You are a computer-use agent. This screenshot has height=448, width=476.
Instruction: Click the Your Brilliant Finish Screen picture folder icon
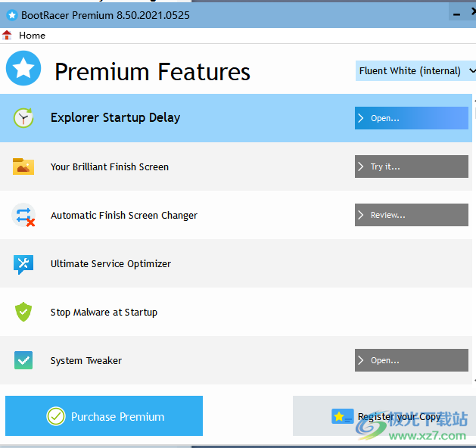23,166
